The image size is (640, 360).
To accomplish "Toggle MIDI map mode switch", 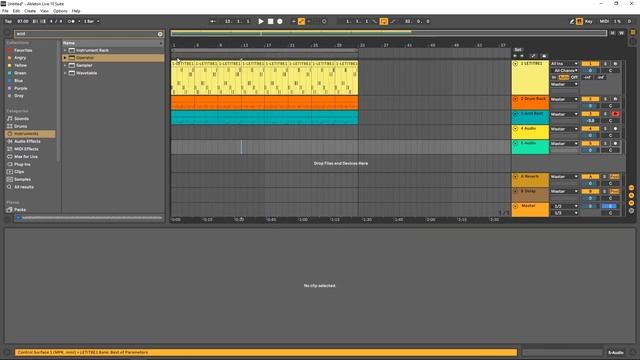I will click(x=604, y=21).
